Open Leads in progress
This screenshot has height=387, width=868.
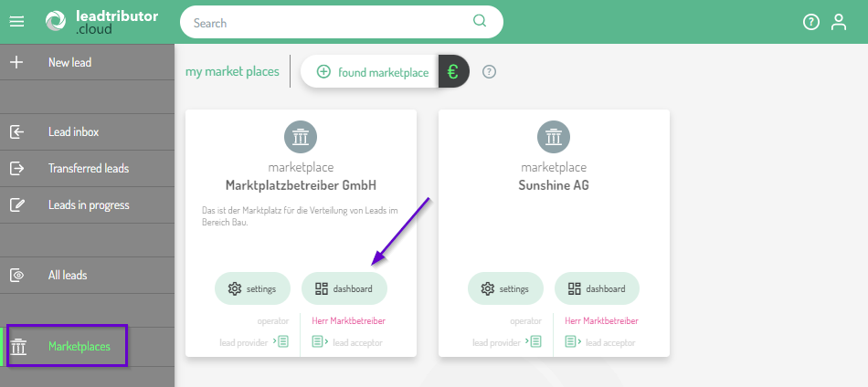tap(88, 205)
